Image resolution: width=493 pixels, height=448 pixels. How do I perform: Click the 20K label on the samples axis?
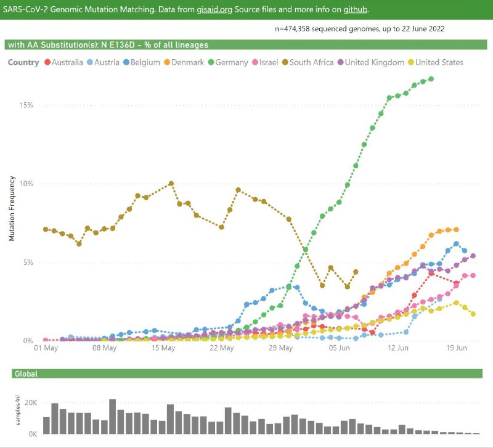tap(31, 403)
